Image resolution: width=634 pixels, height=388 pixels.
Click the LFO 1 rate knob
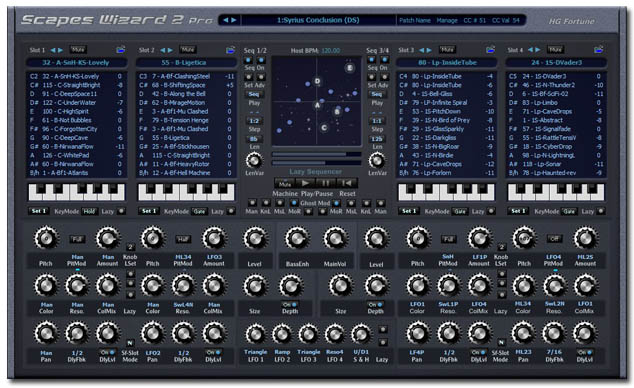coord(255,335)
